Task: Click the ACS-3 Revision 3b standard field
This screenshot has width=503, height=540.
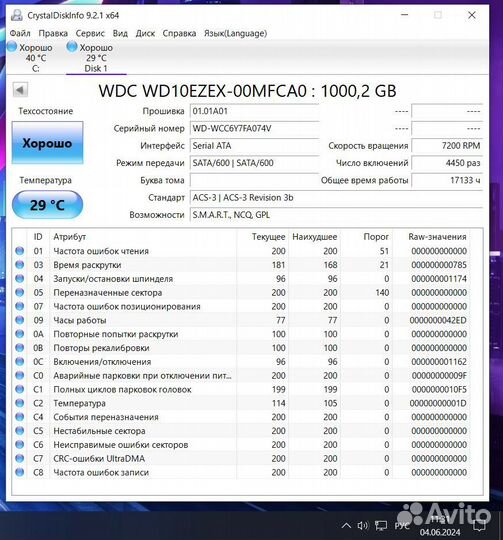Action: tap(336, 198)
